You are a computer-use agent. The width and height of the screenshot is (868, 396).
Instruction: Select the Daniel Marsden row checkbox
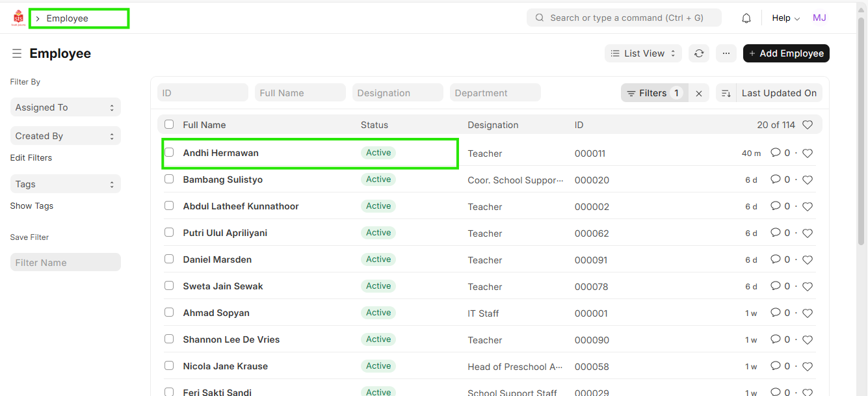[169, 259]
